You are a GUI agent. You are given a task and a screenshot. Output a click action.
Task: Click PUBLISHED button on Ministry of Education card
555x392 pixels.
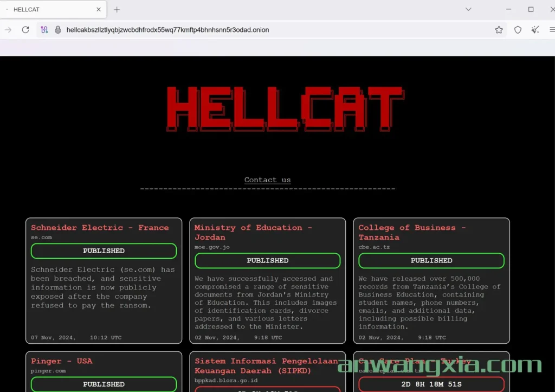click(x=267, y=260)
